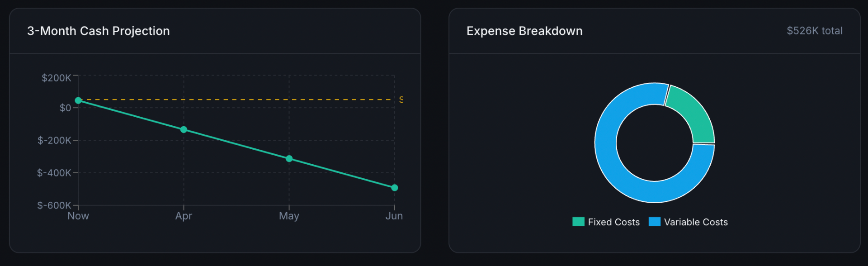Screen dimensions: 868x266
Task: Click the $200K y-axis label
Action: coord(56,78)
